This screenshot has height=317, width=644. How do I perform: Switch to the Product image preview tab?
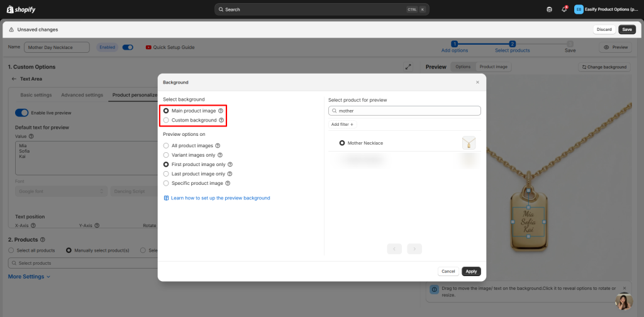click(x=493, y=67)
